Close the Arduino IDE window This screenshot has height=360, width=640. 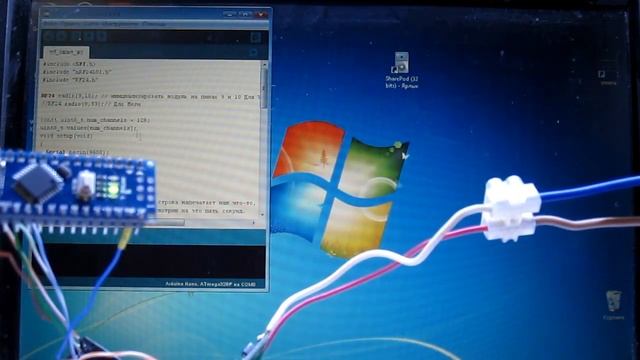tap(261, 14)
